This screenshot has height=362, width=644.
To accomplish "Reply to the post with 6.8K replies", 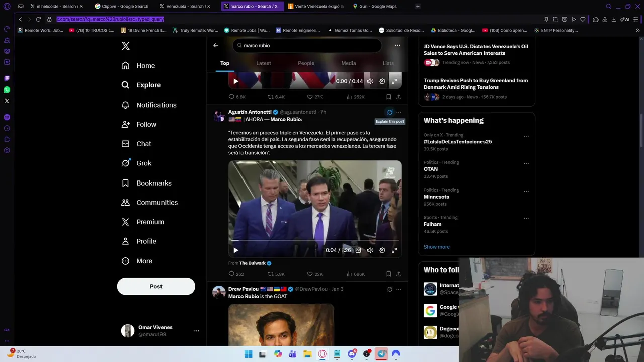I will (x=237, y=97).
